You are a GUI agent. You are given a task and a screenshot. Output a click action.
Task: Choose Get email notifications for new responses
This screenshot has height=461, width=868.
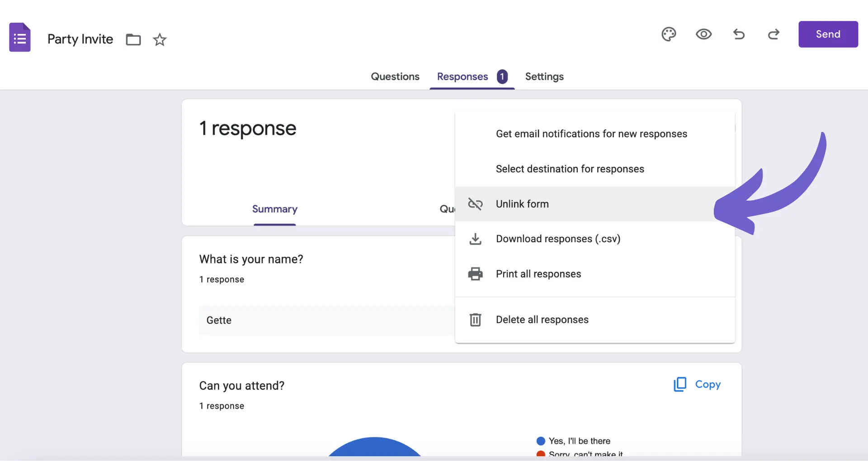pos(595,134)
